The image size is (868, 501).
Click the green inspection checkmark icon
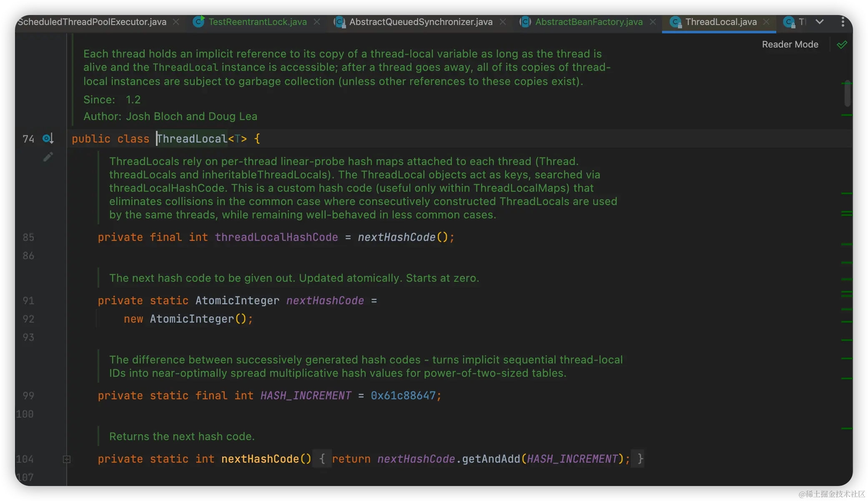[842, 45]
